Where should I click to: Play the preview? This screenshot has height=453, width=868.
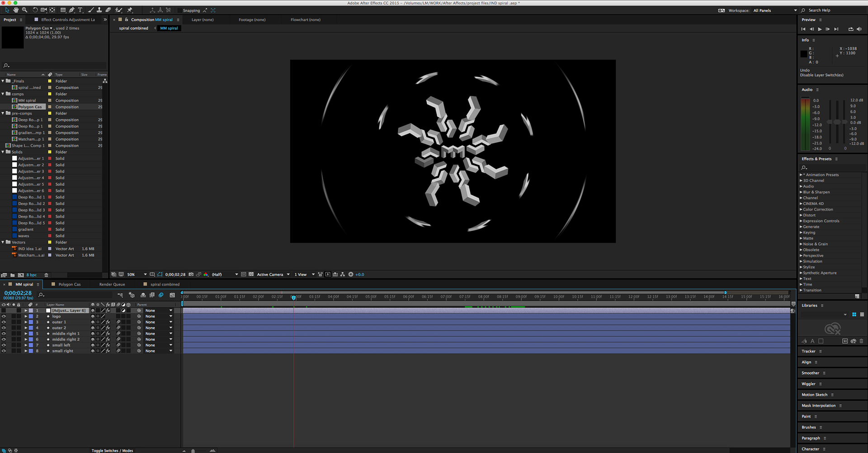click(x=820, y=29)
